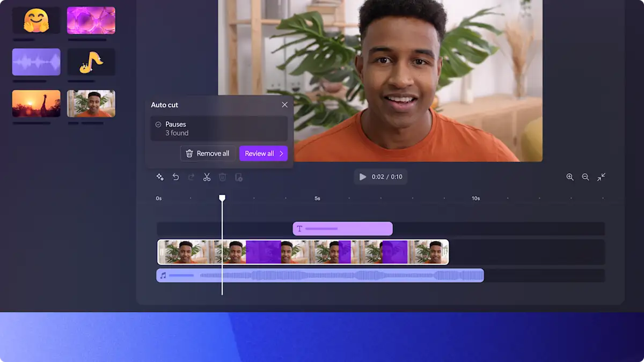Click the Delete (trash) icon in the toolbar
The width and height of the screenshot is (644, 362).
(x=222, y=177)
